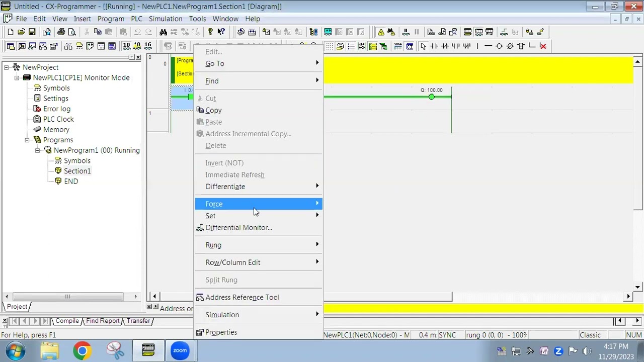Screen dimensions: 644x362
Task: Collapse the NewProject tree node
Action: [x=7, y=67]
